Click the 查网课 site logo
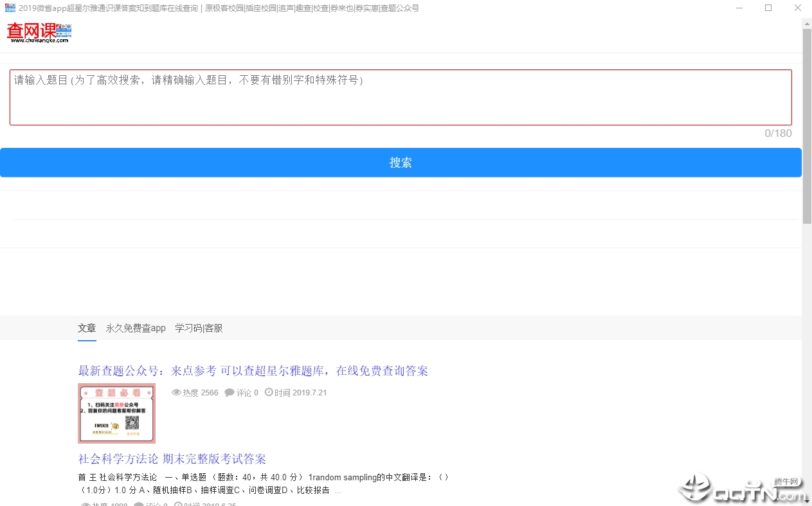 (x=39, y=33)
